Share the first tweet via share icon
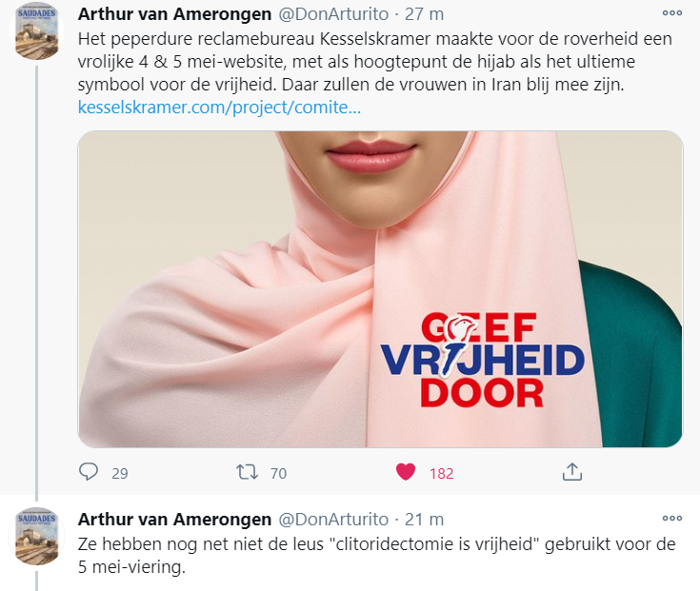 coord(571,471)
